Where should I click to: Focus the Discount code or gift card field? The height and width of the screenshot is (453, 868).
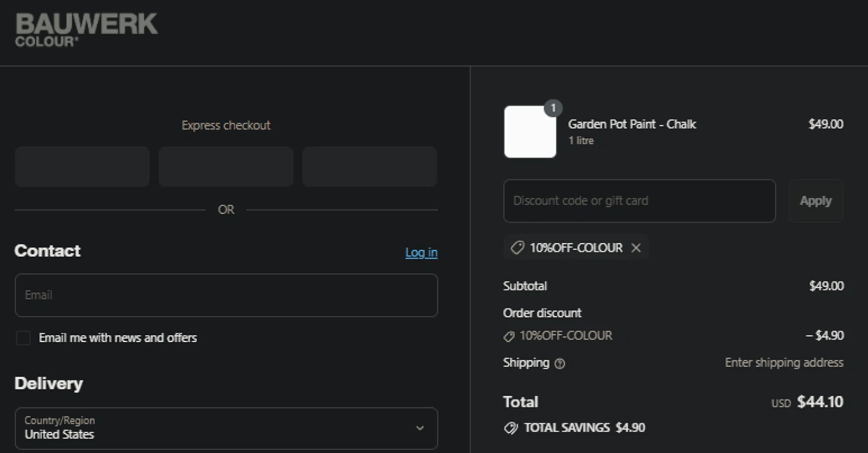click(639, 201)
